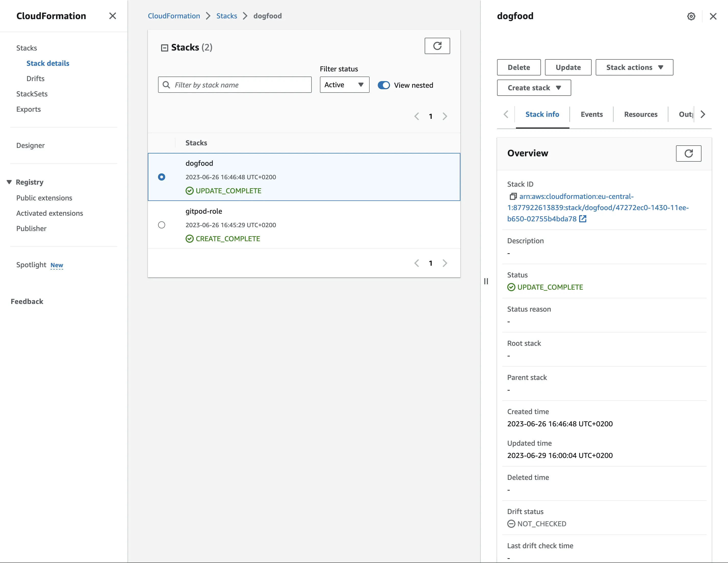Click the CREATE_COMPLETE status icon on gitpod-role
The height and width of the screenshot is (563, 728).
pos(190,238)
